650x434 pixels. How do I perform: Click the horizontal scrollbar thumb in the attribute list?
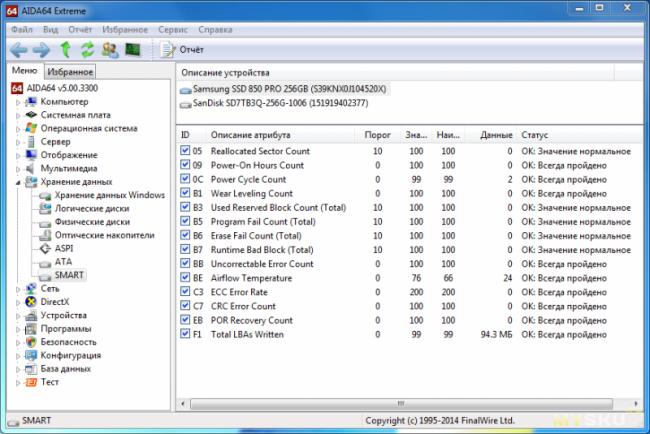tap(401, 403)
